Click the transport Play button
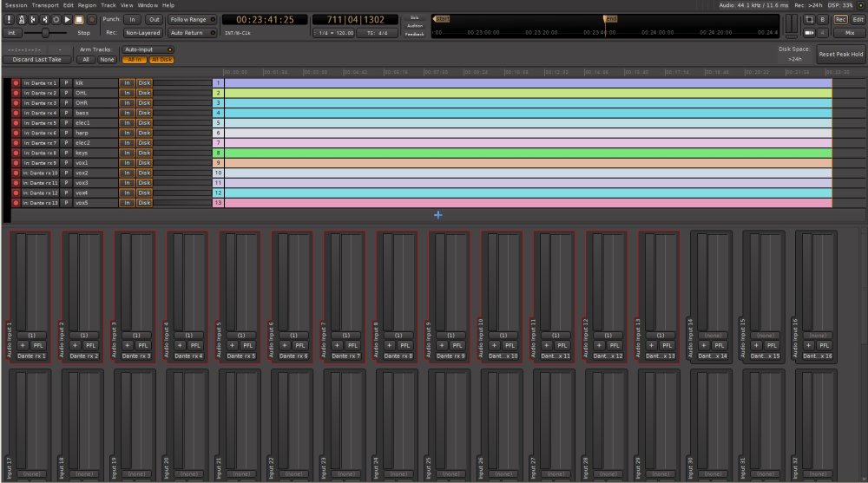The image size is (868, 483). (x=67, y=18)
